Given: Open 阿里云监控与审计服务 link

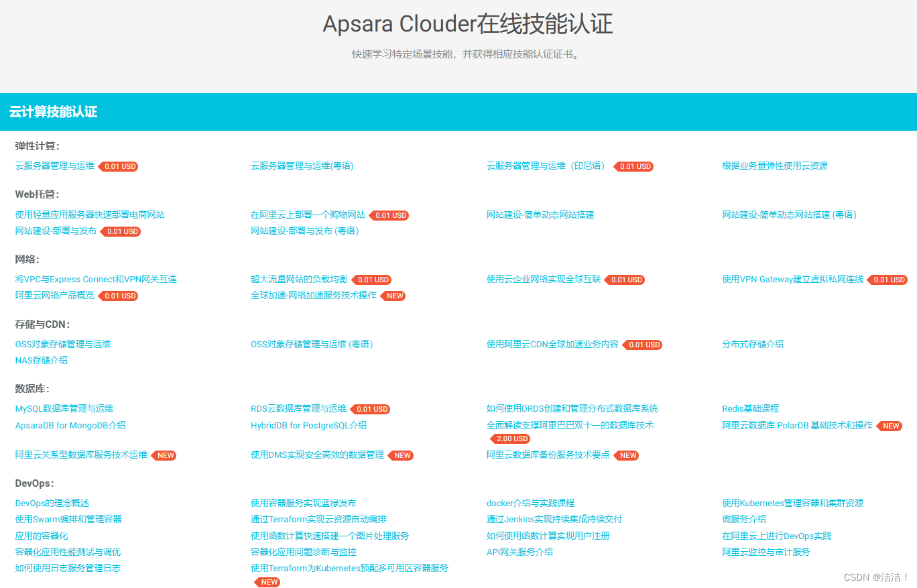Looking at the screenshot, I should (x=766, y=552).
